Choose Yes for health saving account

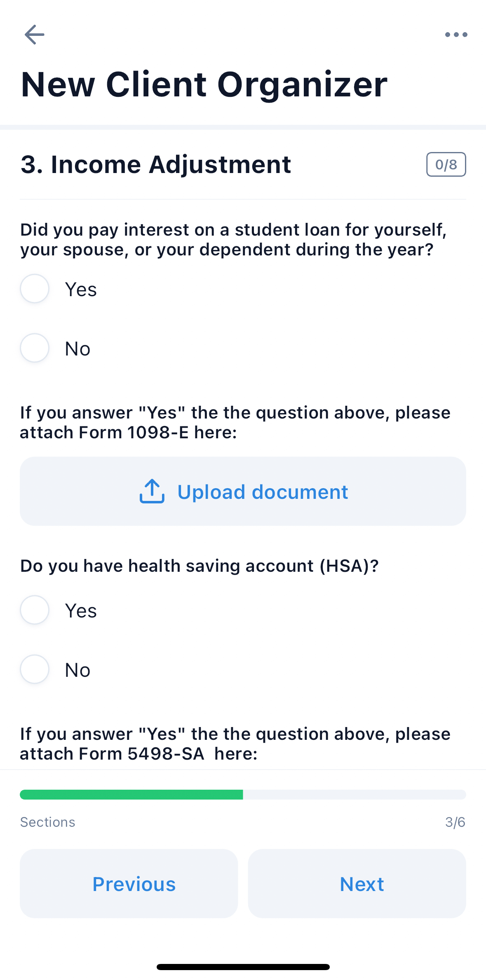[35, 610]
